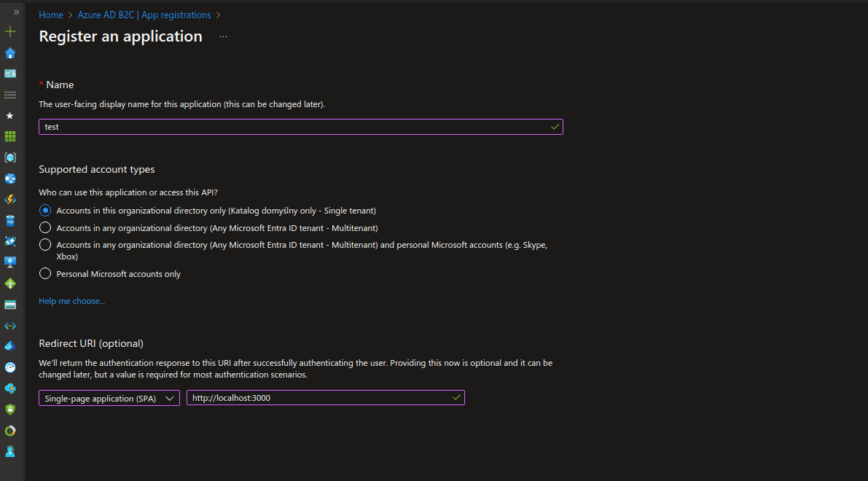
Task: Navigate to Home breadcrumb
Action: coord(50,15)
